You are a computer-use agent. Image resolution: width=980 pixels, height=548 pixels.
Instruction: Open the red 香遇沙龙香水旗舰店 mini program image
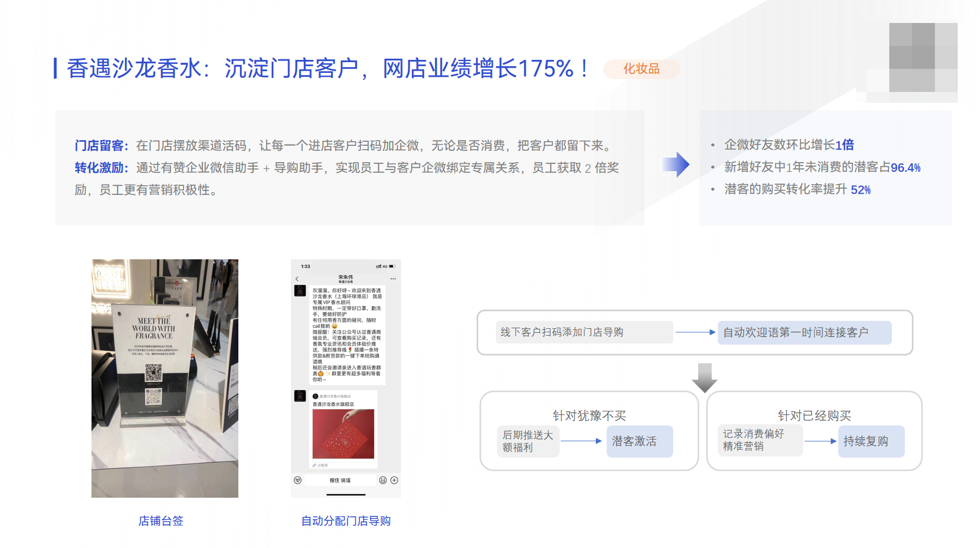(x=343, y=433)
